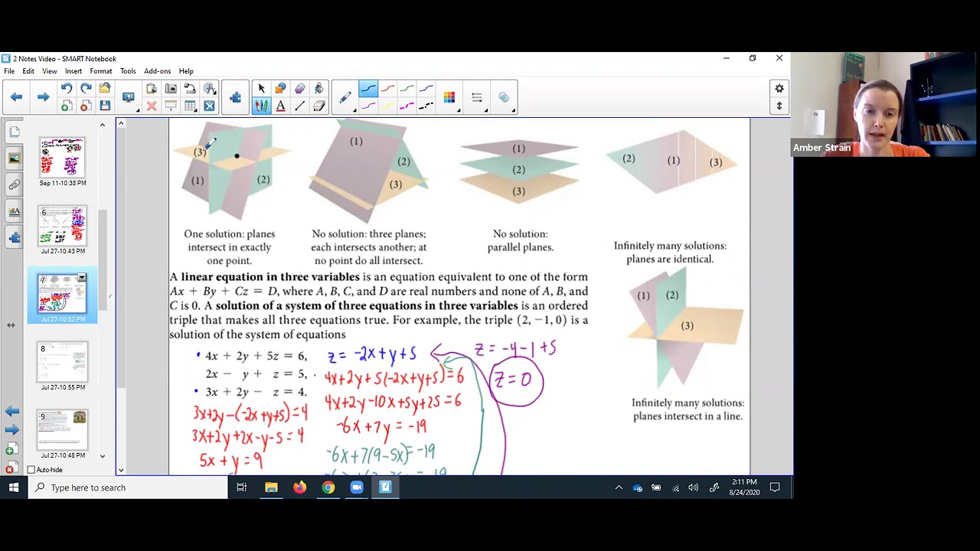Select the page 6 thumbnail dated Jul 27-10:43 PM

[x=63, y=227]
